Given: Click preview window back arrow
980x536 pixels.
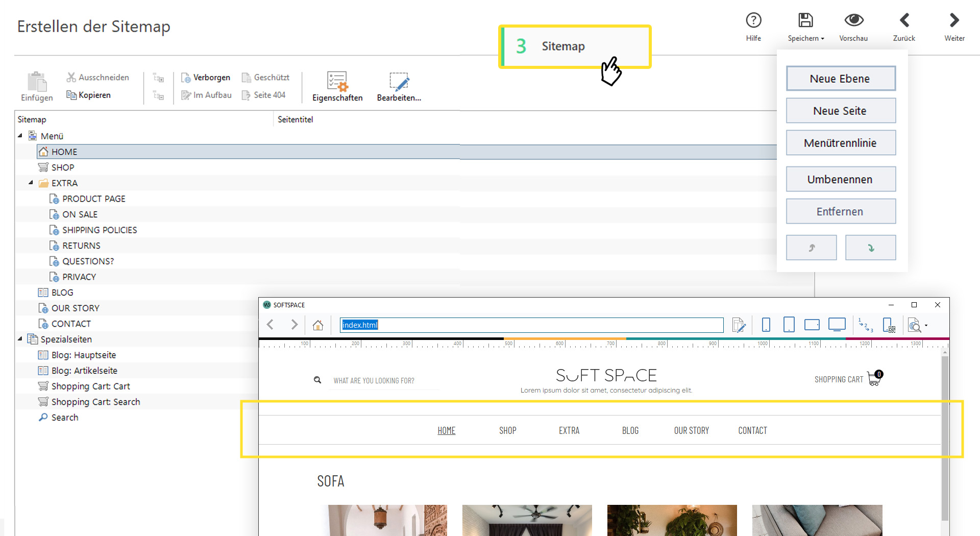Looking at the screenshot, I should tap(271, 325).
